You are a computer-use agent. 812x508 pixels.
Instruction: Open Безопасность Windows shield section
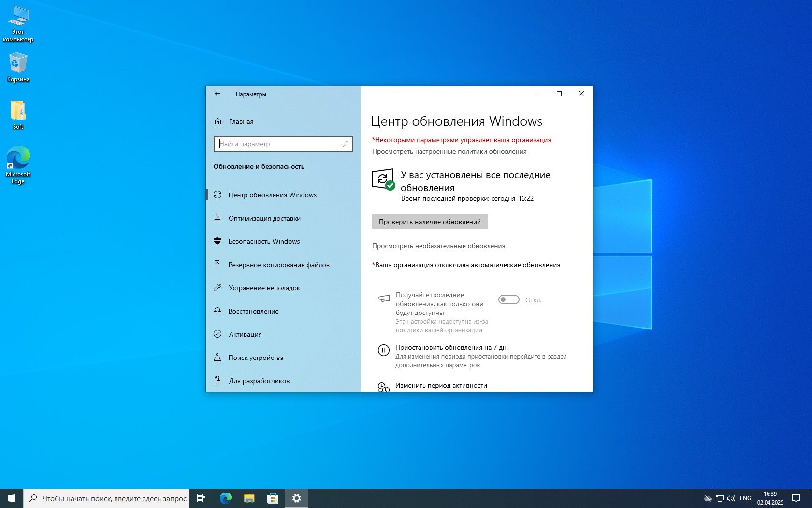click(x=264, y=241)
